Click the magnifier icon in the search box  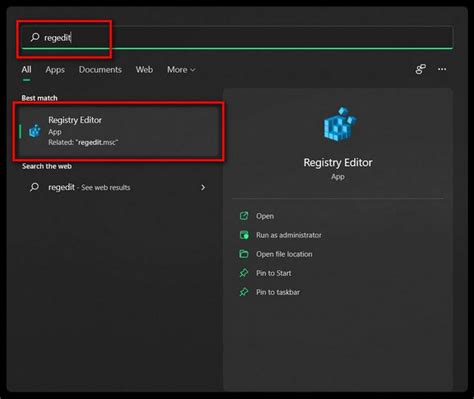35,37
